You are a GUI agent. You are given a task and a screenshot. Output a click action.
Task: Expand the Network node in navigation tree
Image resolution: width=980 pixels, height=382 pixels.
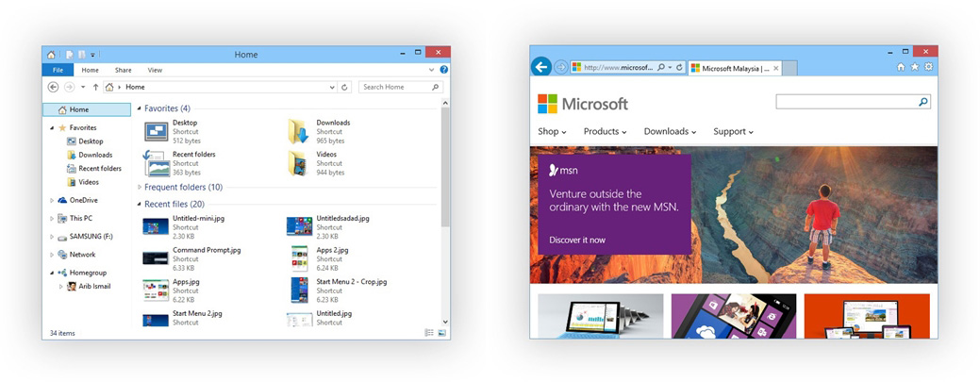(x=52, y=255)
